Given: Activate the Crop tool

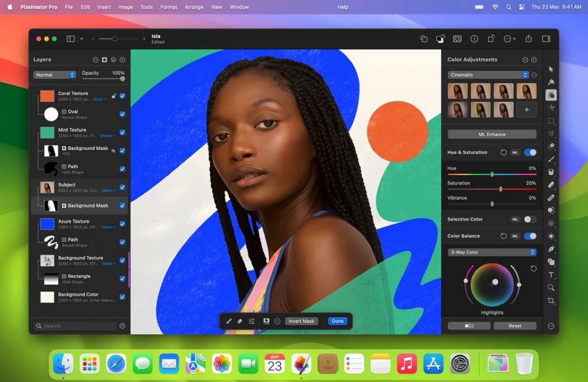Looking at the screenshot, I should 550,300.
